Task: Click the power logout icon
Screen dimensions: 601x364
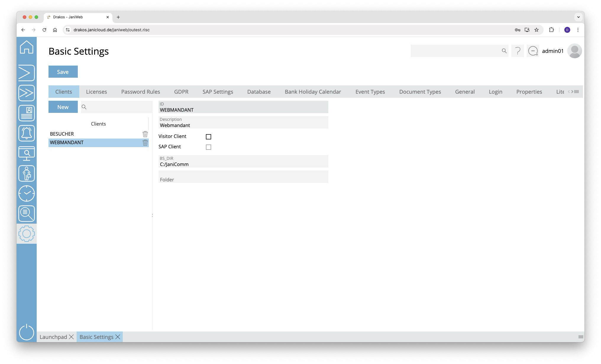Action: tap(27, 332)
